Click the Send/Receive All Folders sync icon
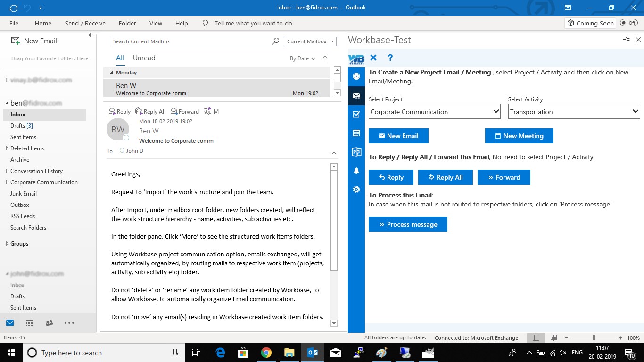This screenshot has height=362, width=644. [x=14, y=8]
